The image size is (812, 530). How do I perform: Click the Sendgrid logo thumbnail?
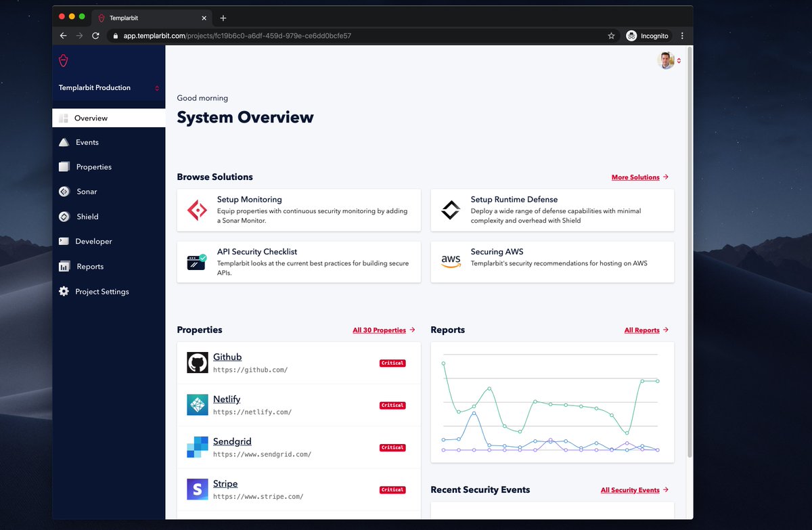coord(198,447)
